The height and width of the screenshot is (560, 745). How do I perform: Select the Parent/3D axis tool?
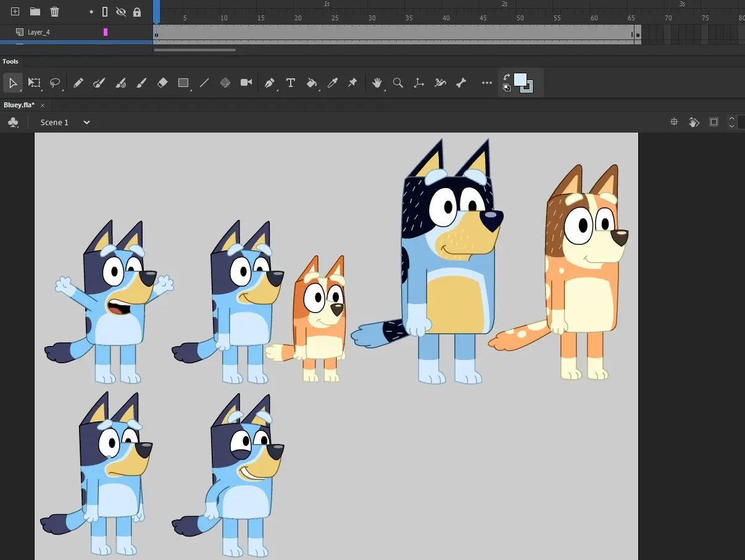click(419, 83)
